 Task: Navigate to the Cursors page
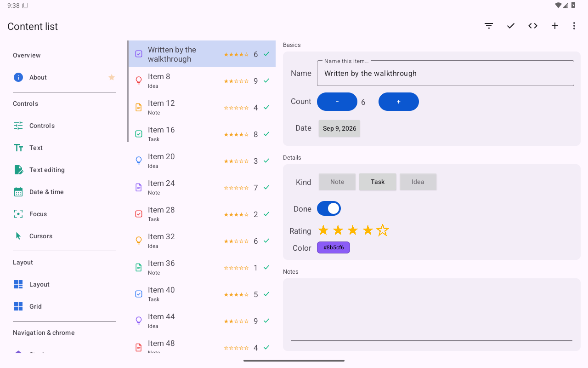64,236
